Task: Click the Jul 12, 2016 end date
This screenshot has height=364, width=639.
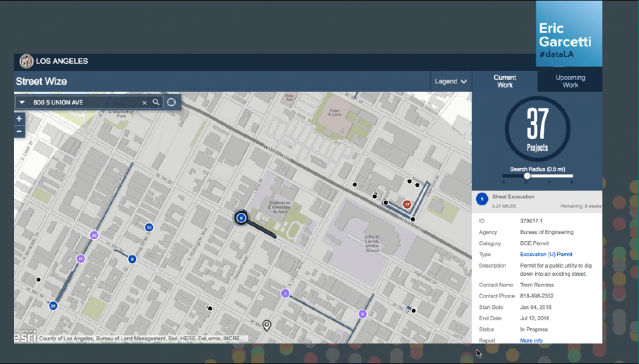Action: [x=535, y=318]
